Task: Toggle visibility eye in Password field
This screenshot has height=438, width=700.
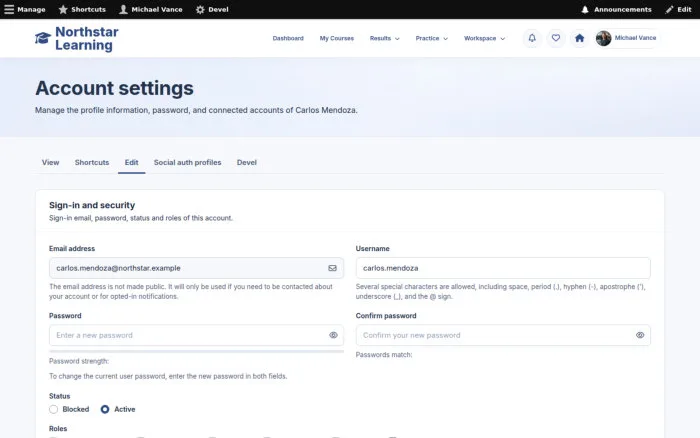Action: 333,335
